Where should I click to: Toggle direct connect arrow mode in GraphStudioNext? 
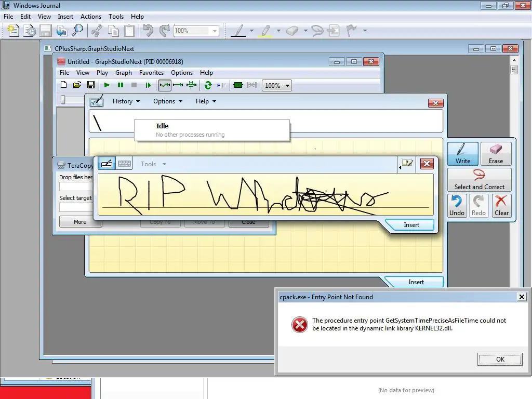(178, 85)
